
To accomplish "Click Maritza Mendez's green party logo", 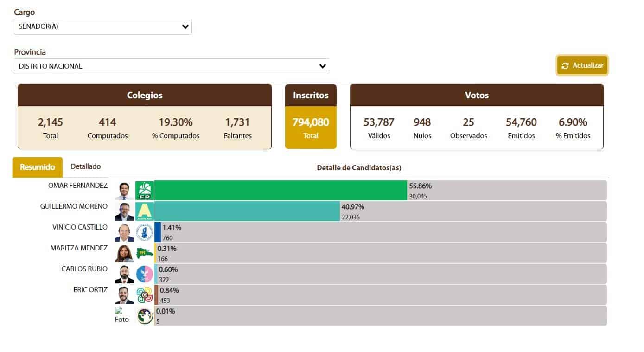I will (144, 253).
